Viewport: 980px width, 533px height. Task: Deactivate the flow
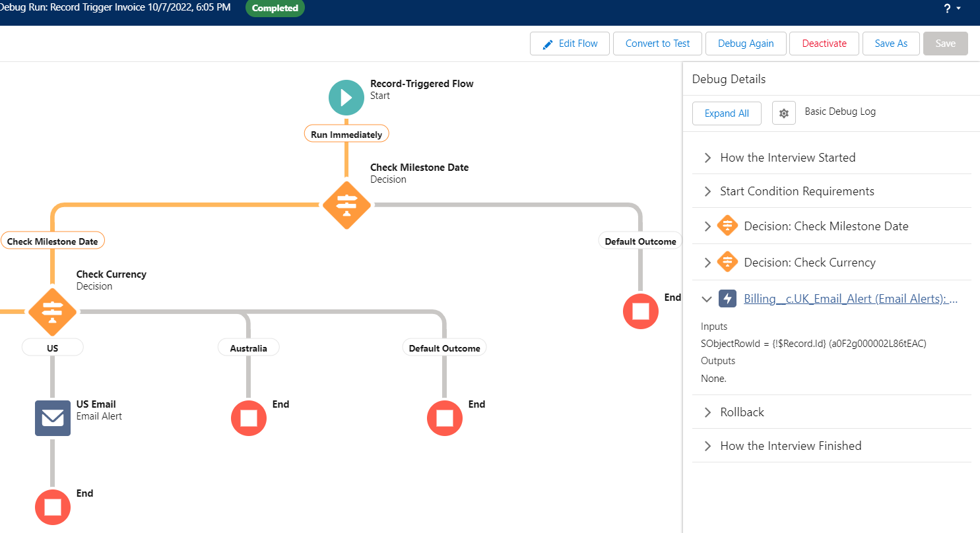point(824,44)
